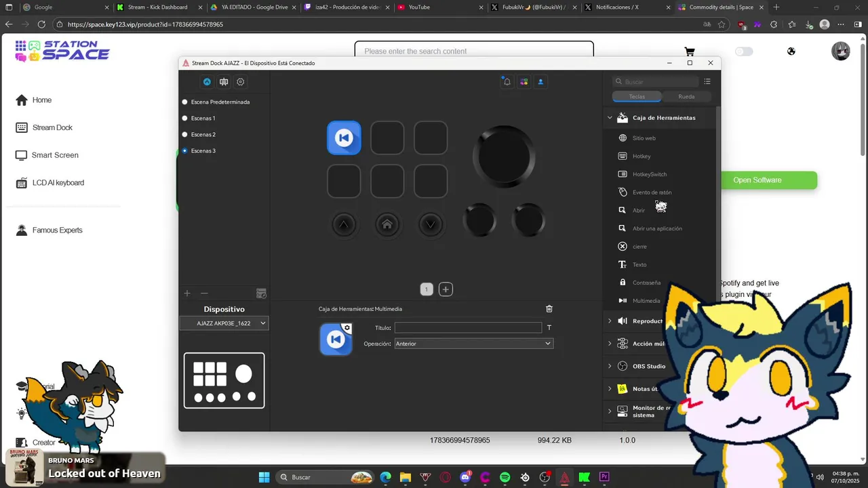Delete key action with trash icon
The width and height of the screenshot is (868, 488).
coord(549,308)
